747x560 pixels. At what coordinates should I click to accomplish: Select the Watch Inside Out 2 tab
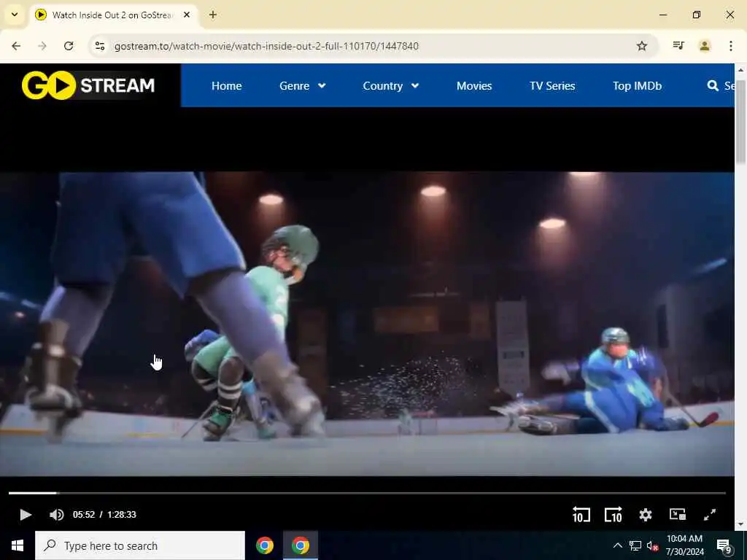112,15
